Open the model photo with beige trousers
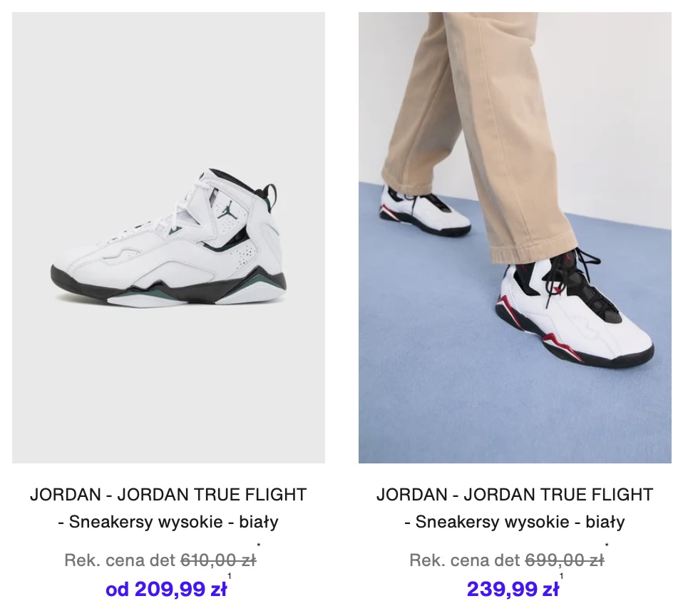The image size is (683, 616). tap(515, 237)
